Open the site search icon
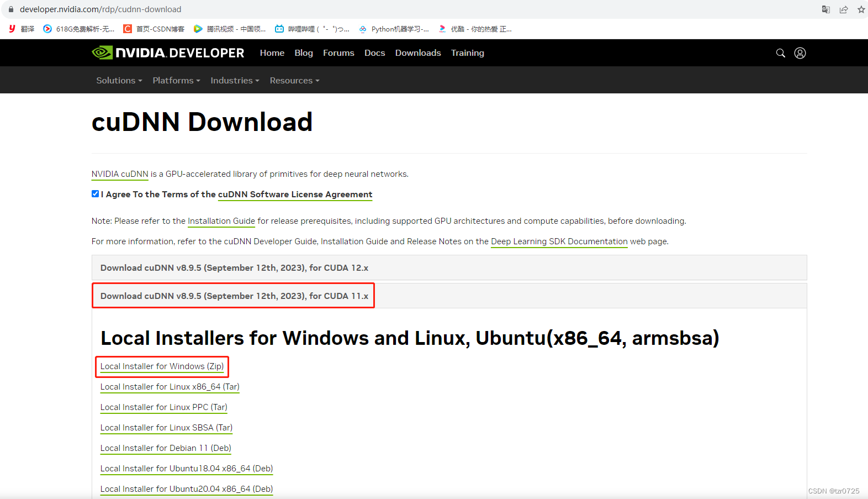Viewport: 868px width, 499px height. [780, 53]
